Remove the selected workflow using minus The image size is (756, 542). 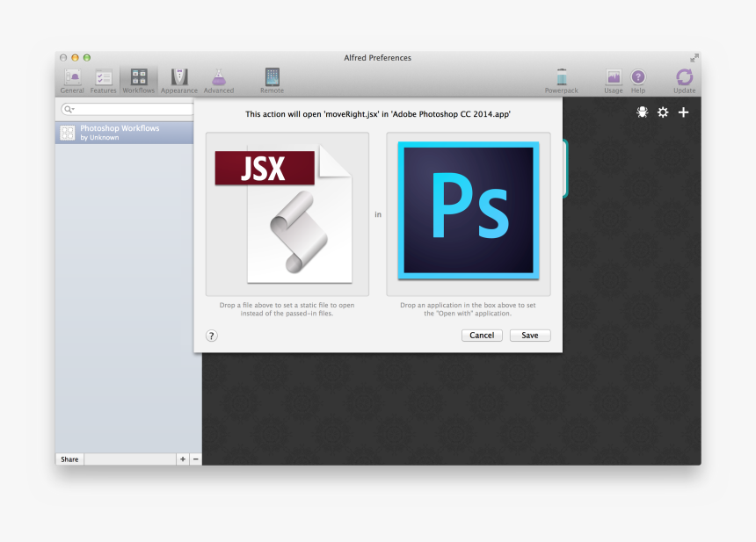196,459
